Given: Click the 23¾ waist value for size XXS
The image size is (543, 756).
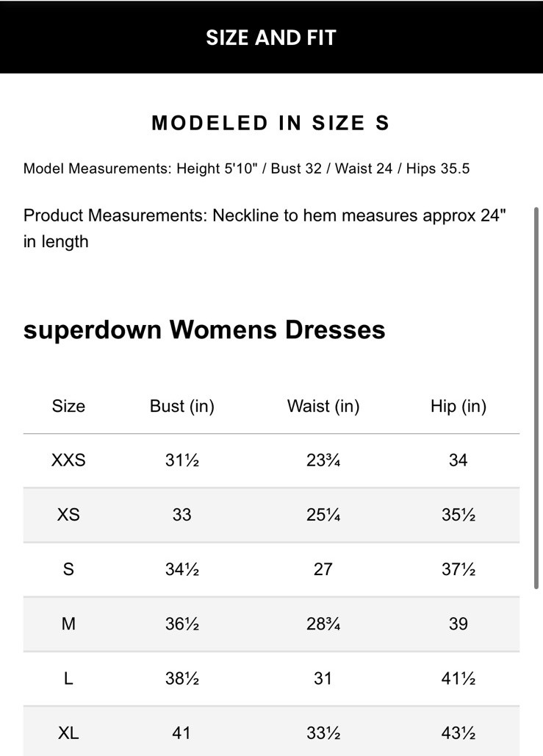Looking at the screenshot, I should (323, 460).
